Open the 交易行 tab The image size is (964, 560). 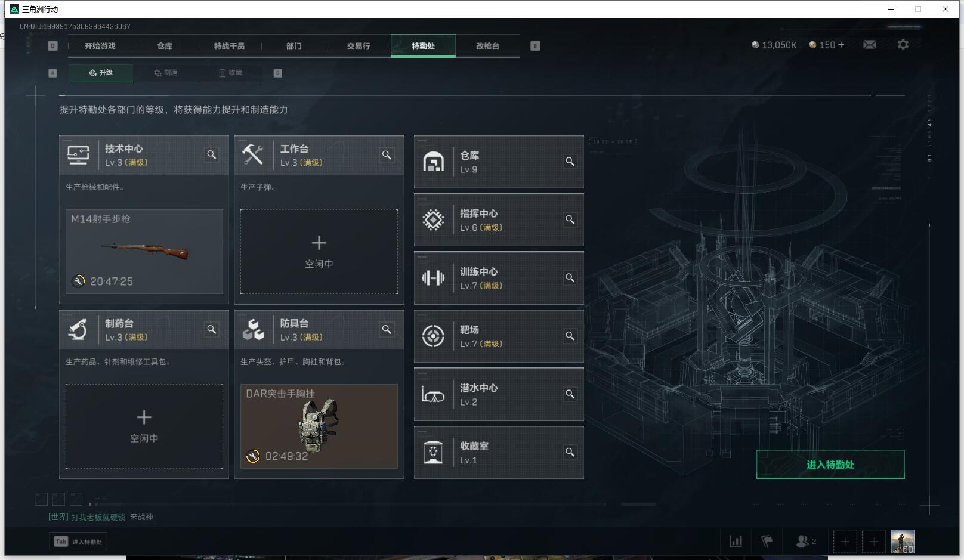[359, 46]
